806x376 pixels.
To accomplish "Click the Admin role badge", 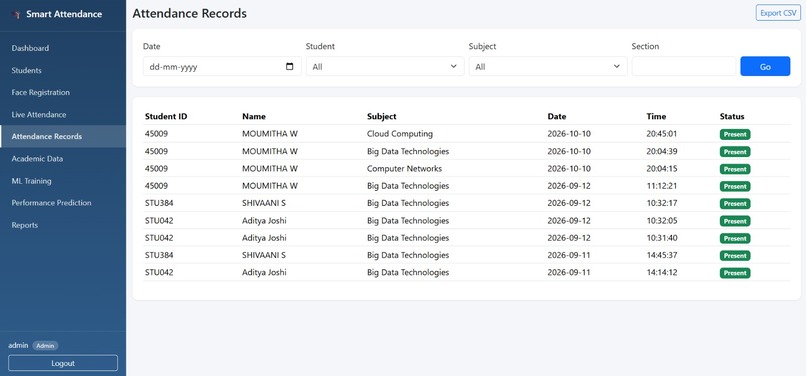I will pos(45,346).
